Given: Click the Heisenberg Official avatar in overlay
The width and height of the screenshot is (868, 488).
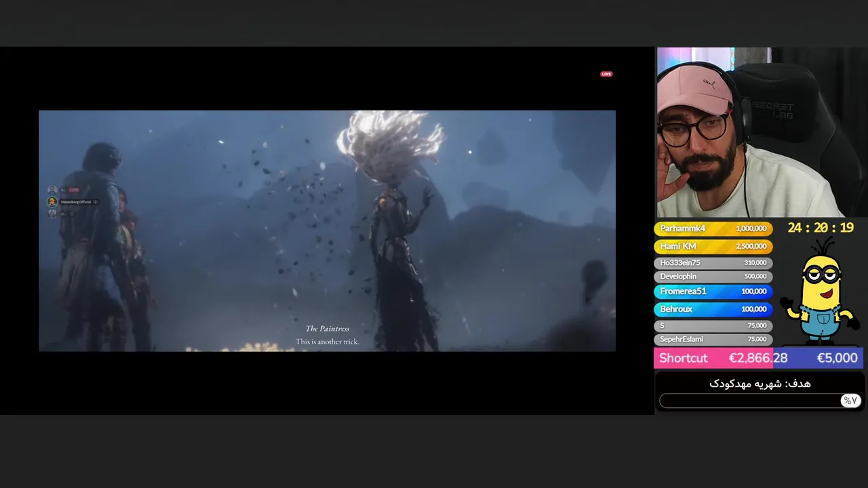Looking at the screenshot, I should tap(52, 201).
